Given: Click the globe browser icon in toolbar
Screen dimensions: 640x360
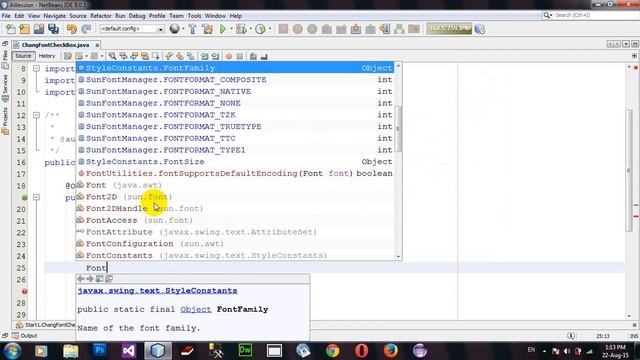Looking at the screenshot, I should [175, 29].
